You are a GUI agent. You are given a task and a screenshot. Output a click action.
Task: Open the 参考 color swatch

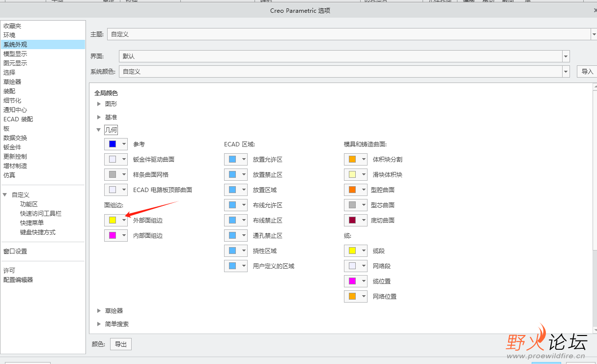116,144
